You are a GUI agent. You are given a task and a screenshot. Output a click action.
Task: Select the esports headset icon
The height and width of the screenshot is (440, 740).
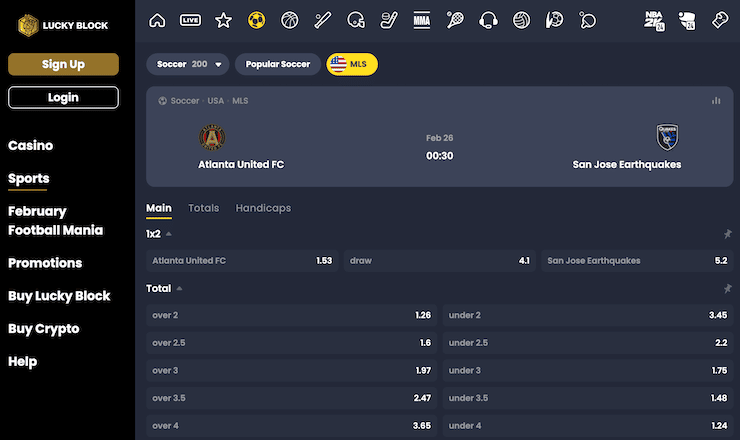tap(488, 20)
